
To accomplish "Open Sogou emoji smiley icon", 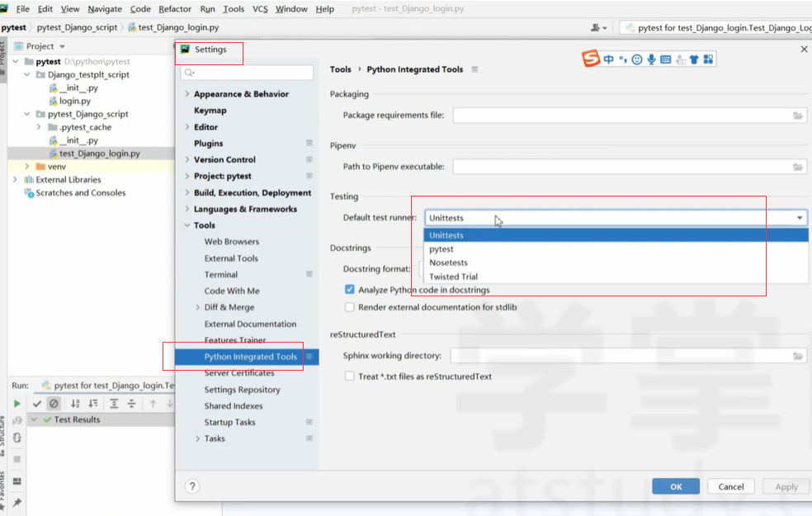I will (637, 59).
